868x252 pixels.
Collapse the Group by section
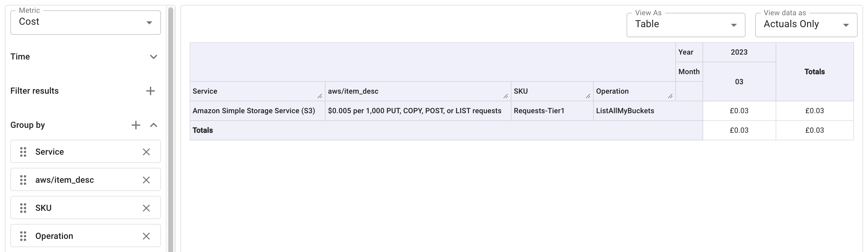point(154,125)
